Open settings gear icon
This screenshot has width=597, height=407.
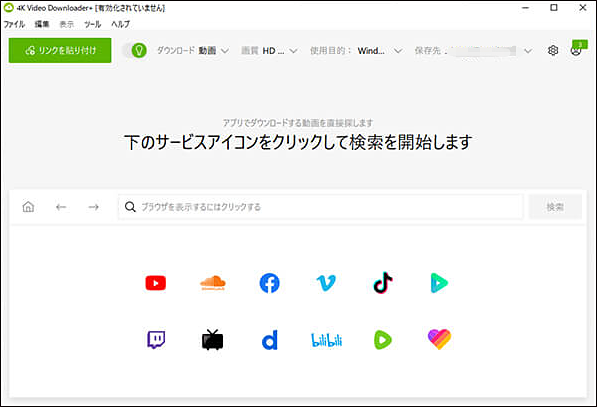[553, 50]
